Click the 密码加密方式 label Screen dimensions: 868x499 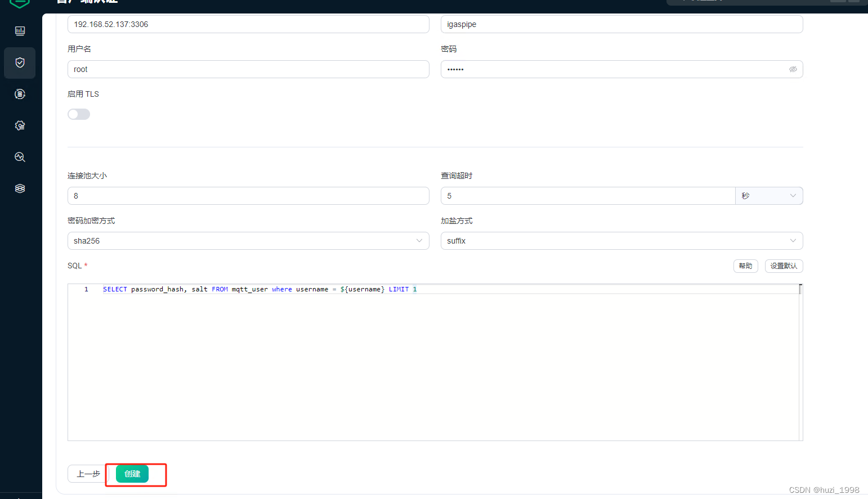[91, 221]
